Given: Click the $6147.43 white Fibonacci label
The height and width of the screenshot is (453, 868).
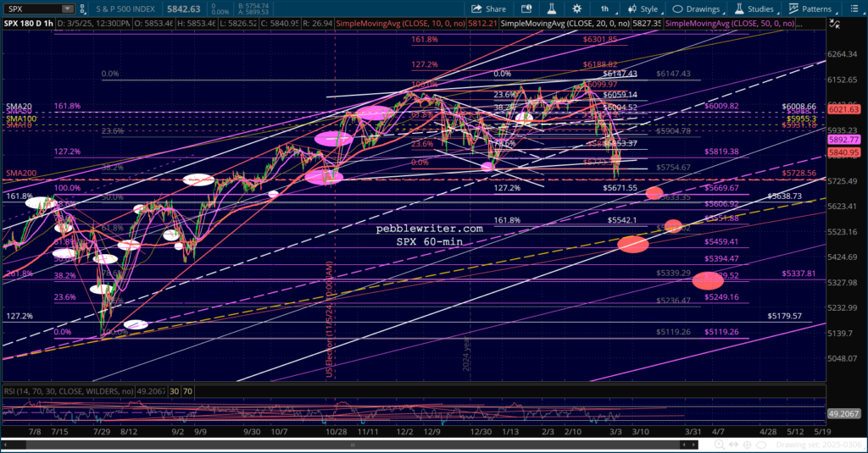Looking at the screenshot, I should (x=620, y=74).
